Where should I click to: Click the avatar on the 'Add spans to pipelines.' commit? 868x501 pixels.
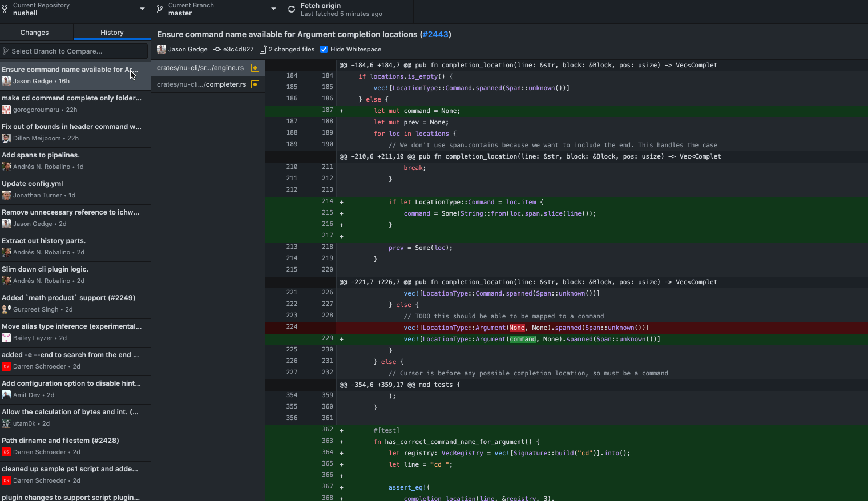point(6,167)
